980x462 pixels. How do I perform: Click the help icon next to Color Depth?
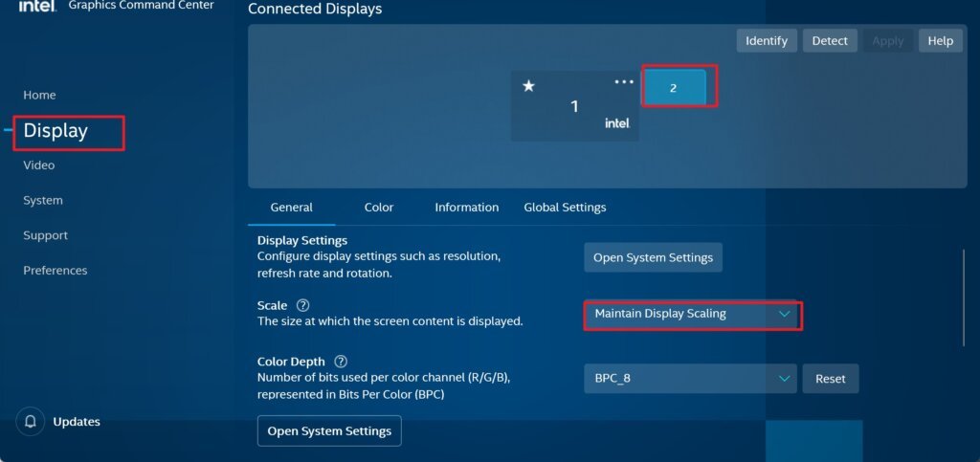pyautogui.click(x=341, y=362)
